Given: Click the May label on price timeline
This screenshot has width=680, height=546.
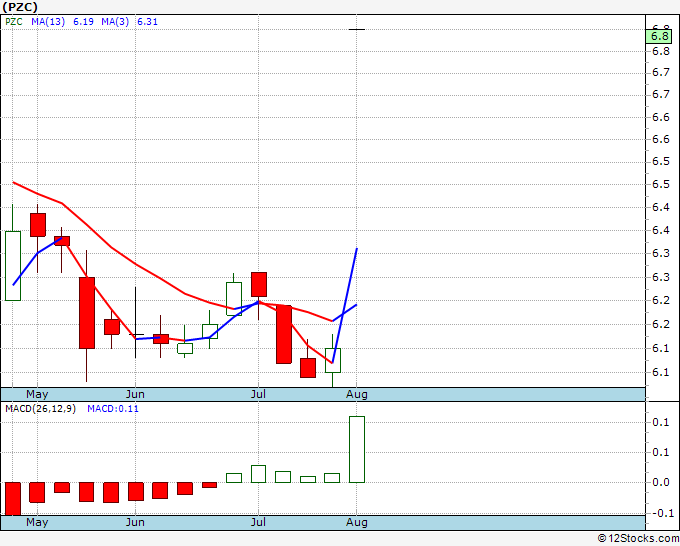Looking at the screenshot, I should (37, 394).
